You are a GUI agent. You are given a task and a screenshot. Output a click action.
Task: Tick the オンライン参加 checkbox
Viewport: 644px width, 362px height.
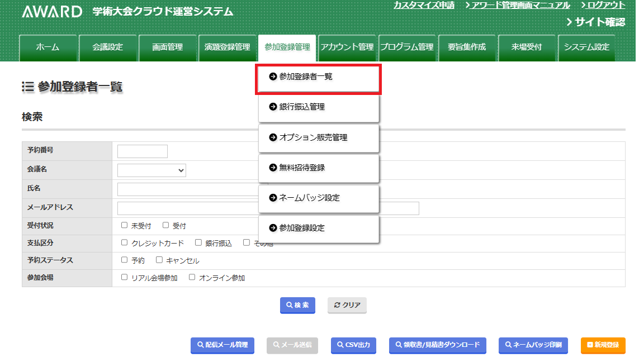click(192, 278)
